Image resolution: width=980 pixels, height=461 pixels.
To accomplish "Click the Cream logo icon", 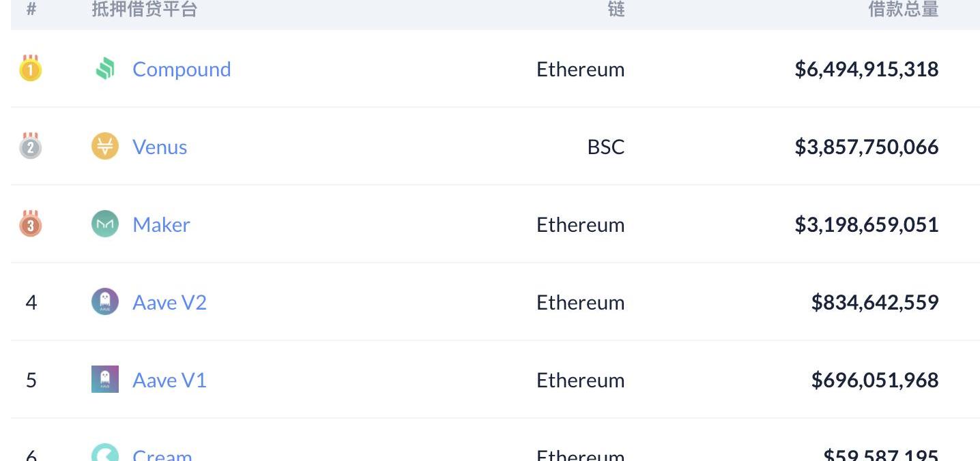I will click(x=105, y=453).
